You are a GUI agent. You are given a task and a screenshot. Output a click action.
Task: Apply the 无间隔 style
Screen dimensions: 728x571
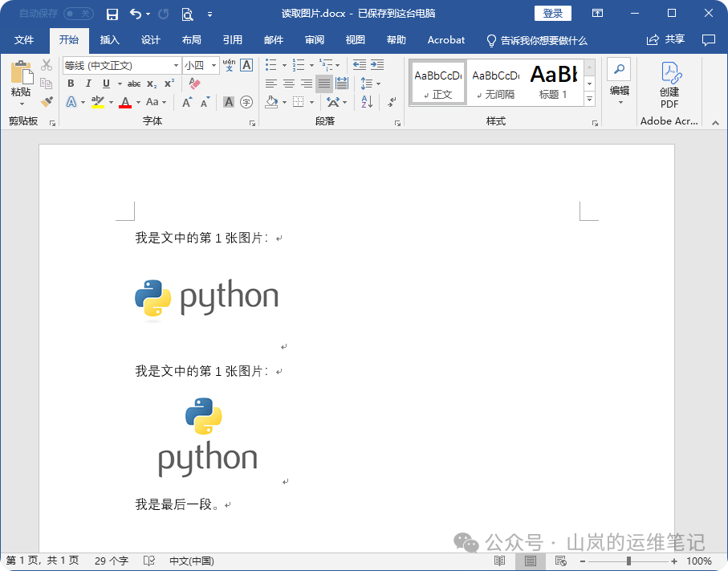click(x=495, y=84)
